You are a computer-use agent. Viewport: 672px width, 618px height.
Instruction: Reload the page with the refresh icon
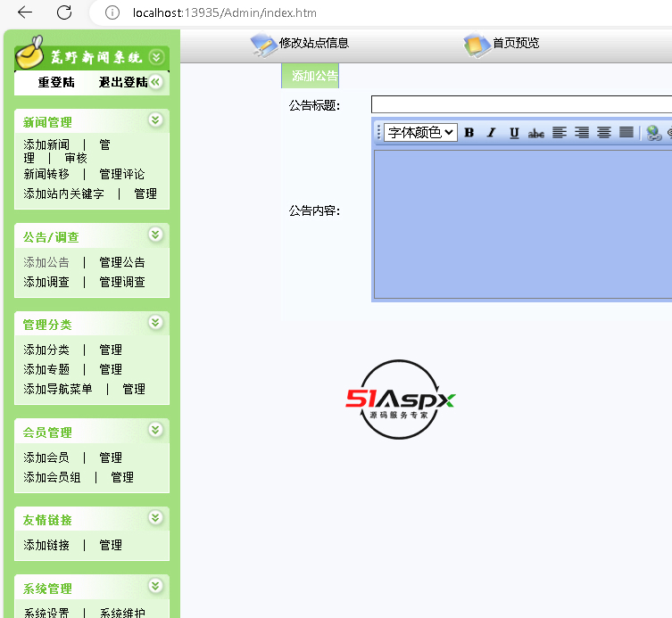[64, 12]
